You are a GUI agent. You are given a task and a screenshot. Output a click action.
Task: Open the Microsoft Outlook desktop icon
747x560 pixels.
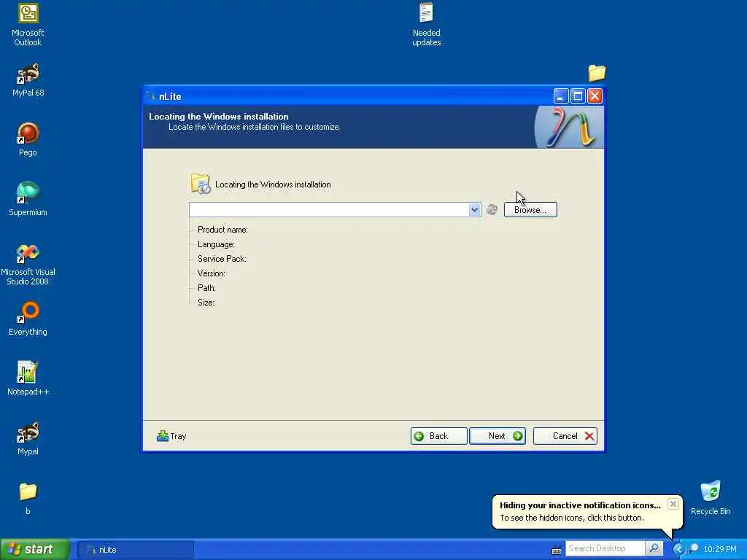28,25
